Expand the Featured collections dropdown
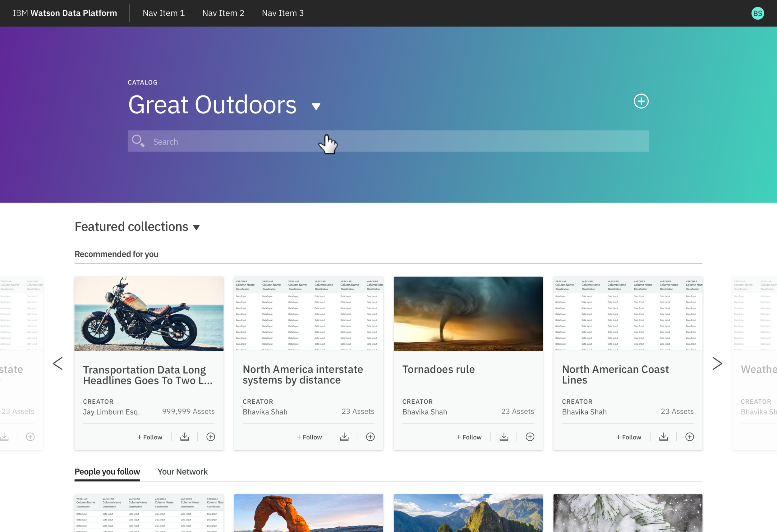Image resolution: width=777 pixels, height=532 pixels. [x=197, y=227]
